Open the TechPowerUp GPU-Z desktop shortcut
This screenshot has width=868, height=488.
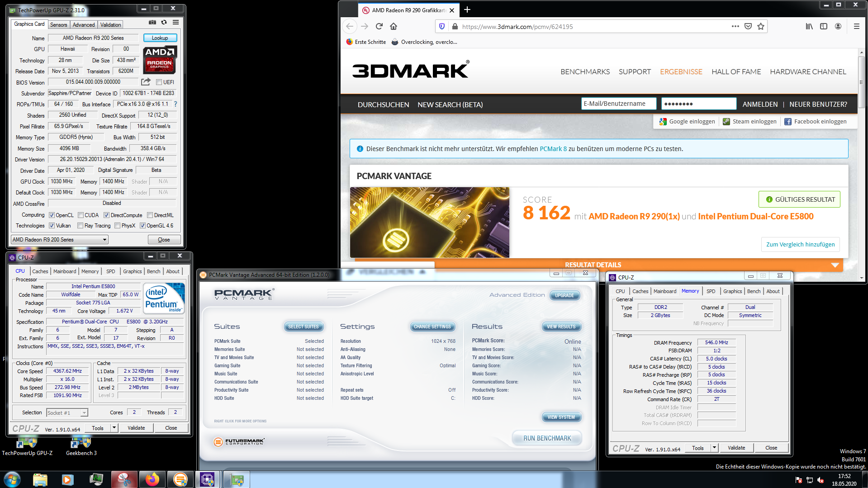[x=27, y=446]
